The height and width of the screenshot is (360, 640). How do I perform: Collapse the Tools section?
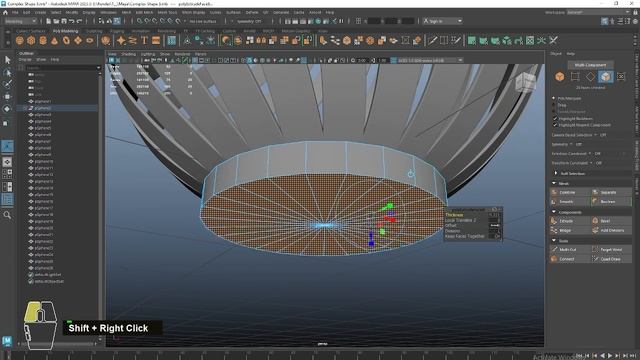[554, 241]
